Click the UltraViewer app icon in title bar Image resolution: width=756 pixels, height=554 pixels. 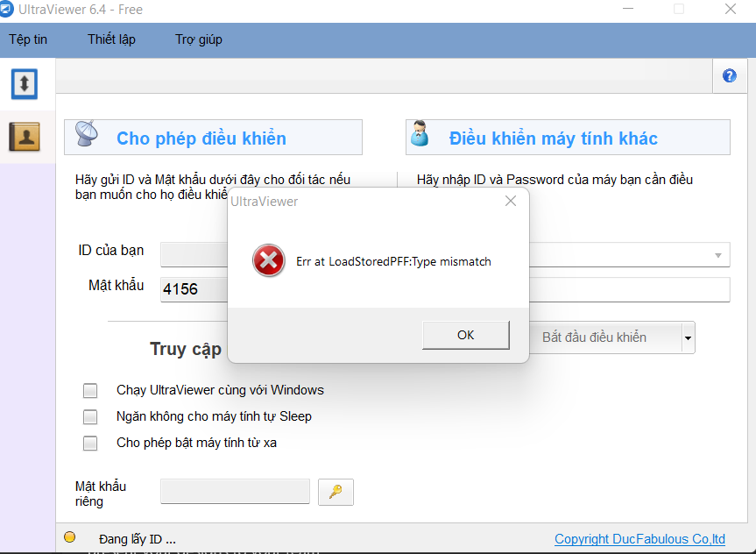click(6, 9)
